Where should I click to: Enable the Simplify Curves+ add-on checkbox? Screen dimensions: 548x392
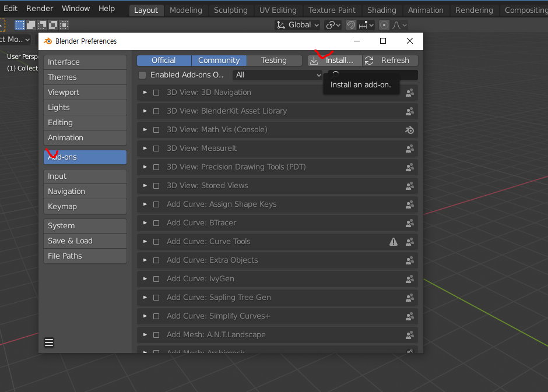click(156, 316)
